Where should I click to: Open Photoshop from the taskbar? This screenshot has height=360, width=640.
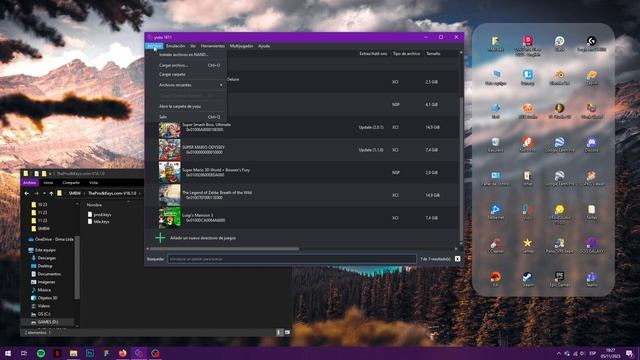90,353
